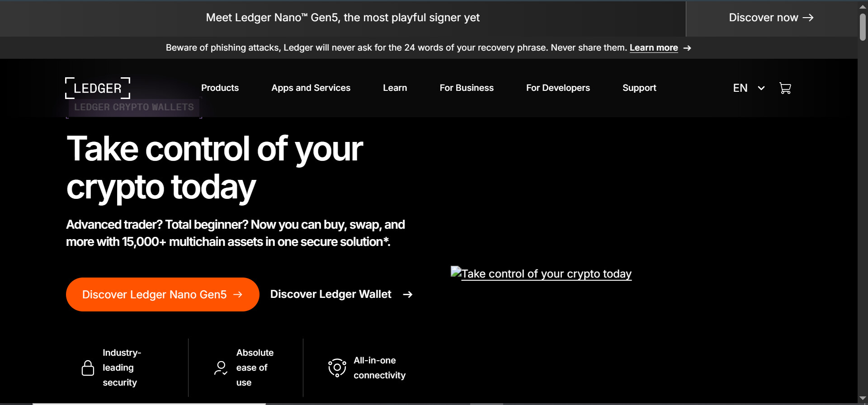This screenshot has height=405, width=868.
Task: Click the LEDGER CRYPTO WALLETS label
Action: 134,108
